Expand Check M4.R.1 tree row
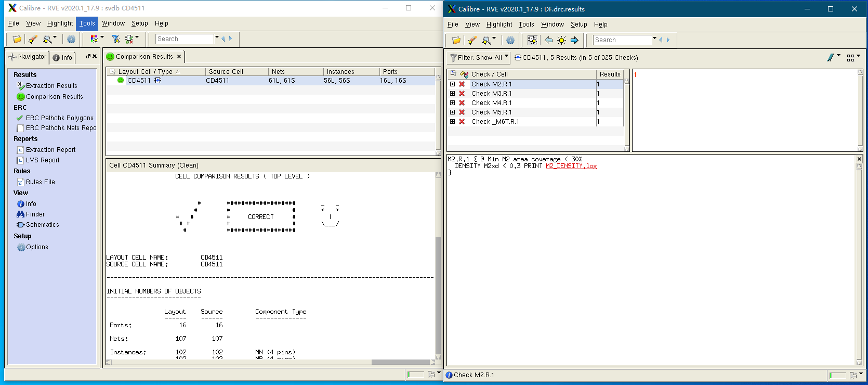The height and width of the screenshot is (385, 868). tap(453, 103)
